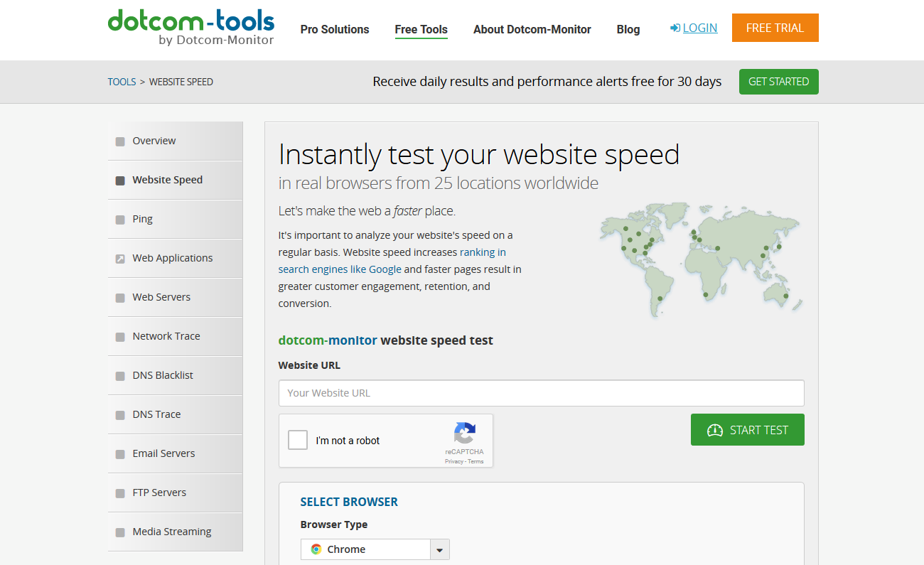Open the Pro Solutions menu
Screen dimensions: 924x565
335,29
